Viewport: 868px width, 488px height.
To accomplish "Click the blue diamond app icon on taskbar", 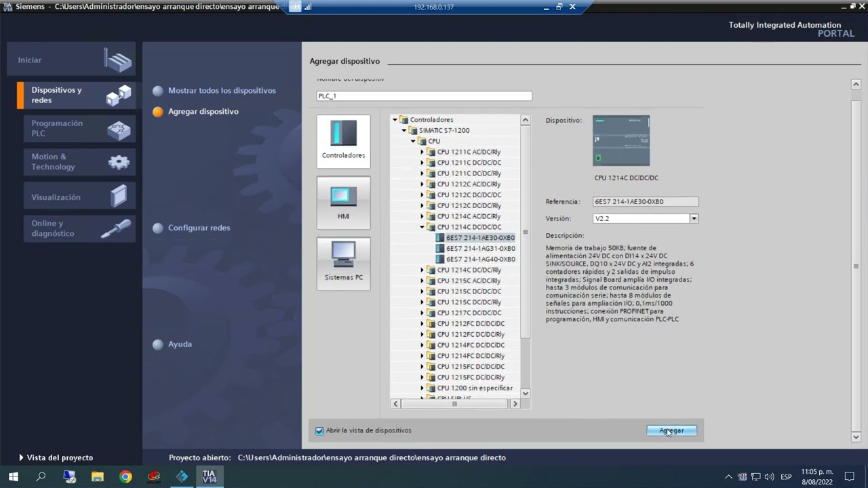I will point(182,476).
